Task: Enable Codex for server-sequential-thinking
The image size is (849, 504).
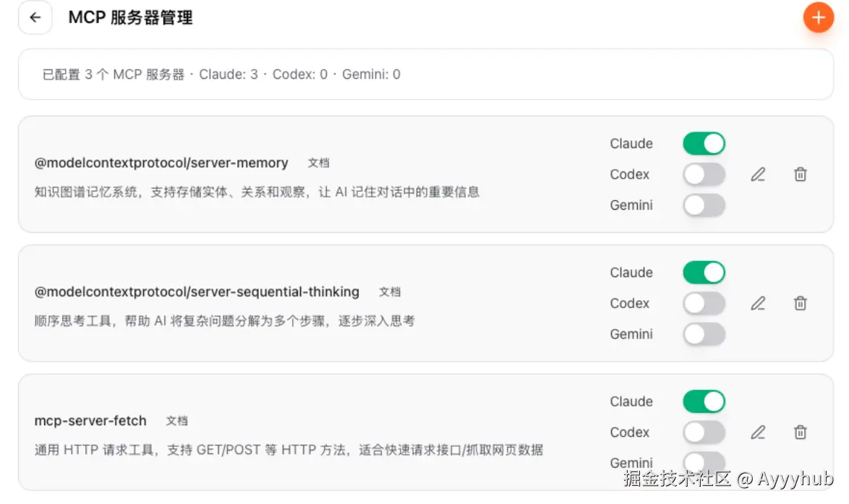Action: tap(704, 303)
